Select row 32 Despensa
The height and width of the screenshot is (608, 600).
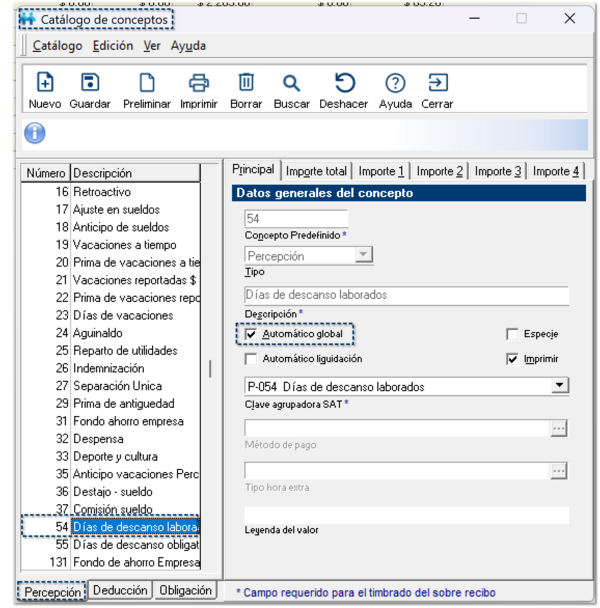(111, 439)
